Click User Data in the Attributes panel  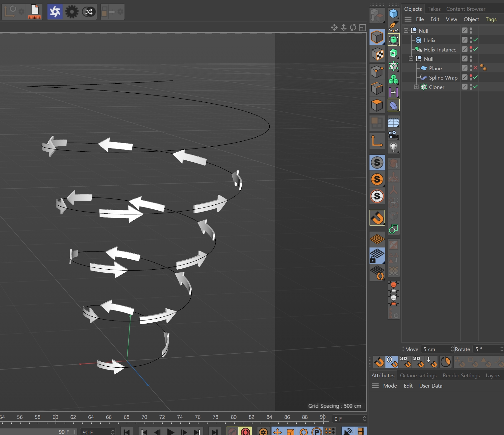tap(431, 386)
